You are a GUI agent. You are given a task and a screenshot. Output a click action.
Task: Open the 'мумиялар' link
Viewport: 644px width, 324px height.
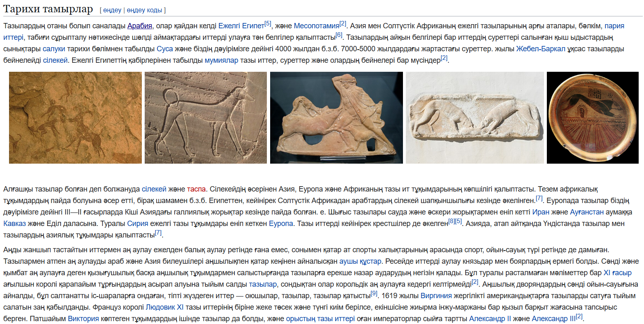221,60
